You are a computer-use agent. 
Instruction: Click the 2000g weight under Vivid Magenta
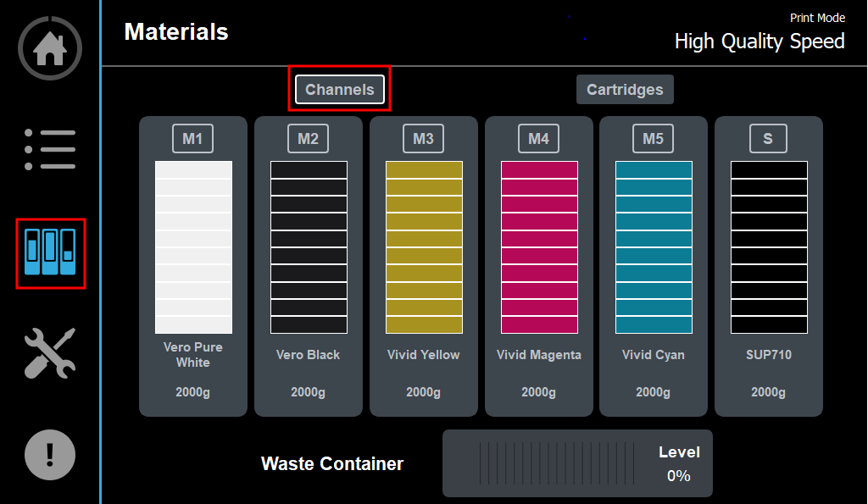538,392
